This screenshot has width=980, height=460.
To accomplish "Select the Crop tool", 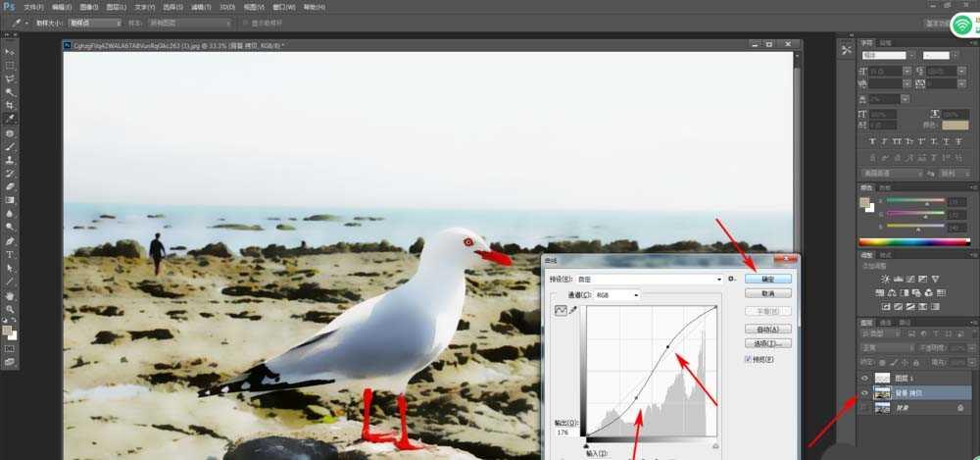I will [x=10, y=105].
